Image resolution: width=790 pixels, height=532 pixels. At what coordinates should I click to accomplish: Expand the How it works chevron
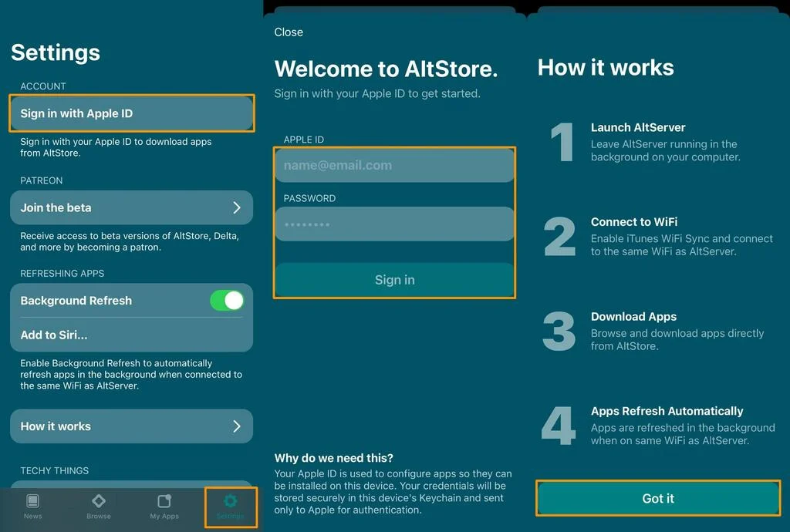point(237,426)
